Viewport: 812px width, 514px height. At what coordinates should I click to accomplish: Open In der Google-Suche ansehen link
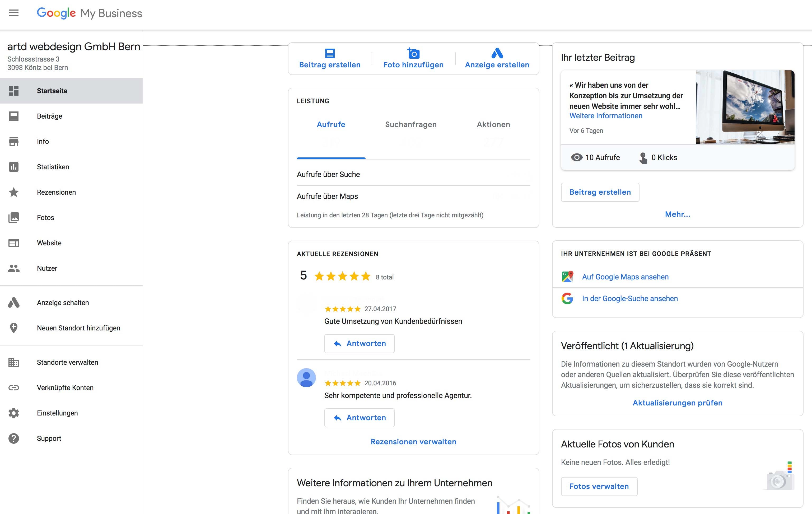pos(630,298)
